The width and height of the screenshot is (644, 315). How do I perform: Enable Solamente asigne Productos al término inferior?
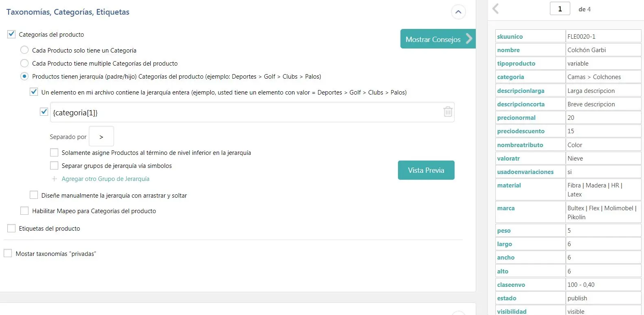(54, 152)
